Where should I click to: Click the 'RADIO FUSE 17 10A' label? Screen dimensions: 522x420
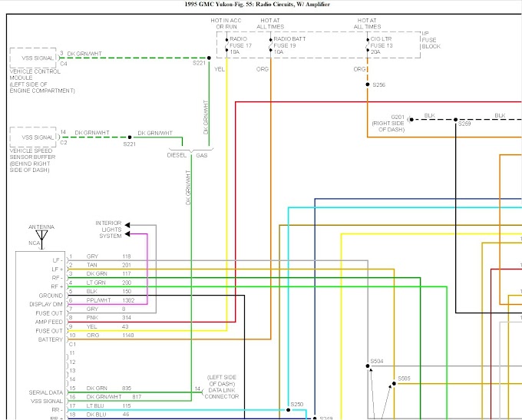[x=241, y=45]
